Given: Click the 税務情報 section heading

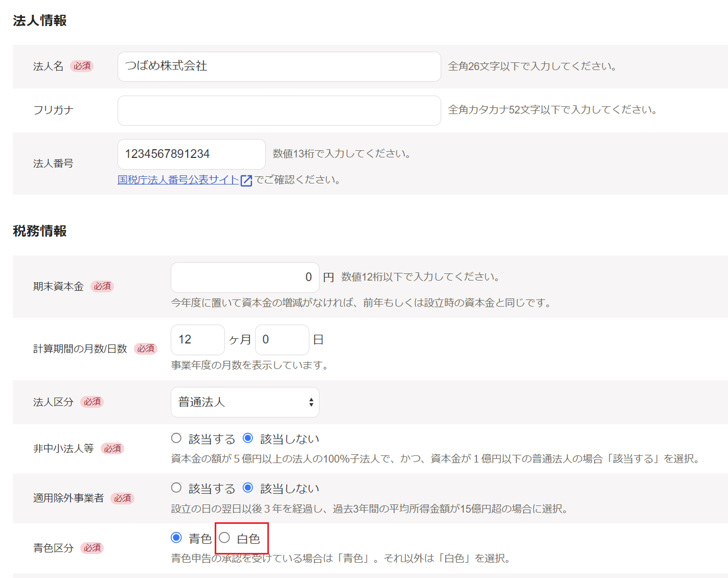Looking at the screenshot, I should (40, 231).
